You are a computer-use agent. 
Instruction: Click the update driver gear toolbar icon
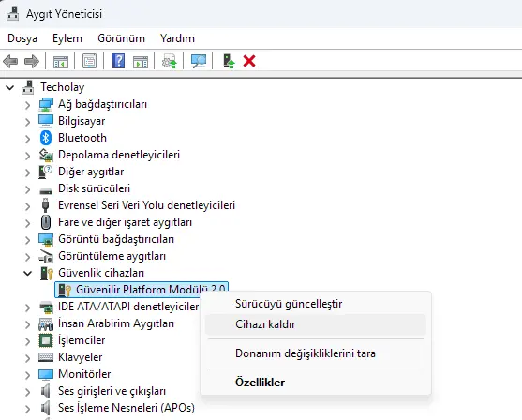click(169, 61)
